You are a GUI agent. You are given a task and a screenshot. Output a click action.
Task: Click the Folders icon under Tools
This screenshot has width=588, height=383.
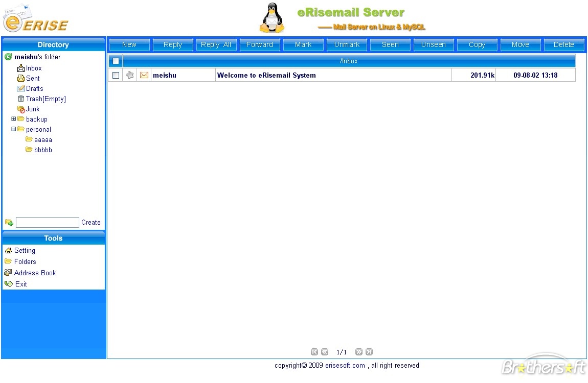coord(8,261)
